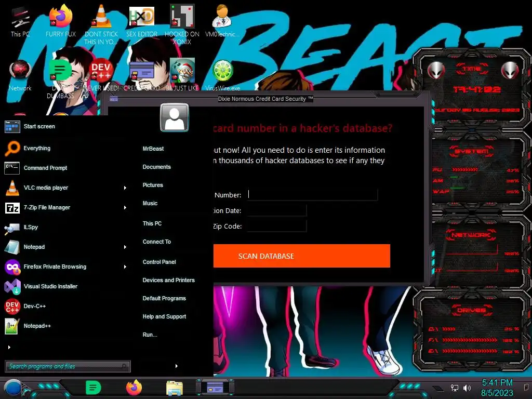Screen dimensions: 532x399
Task: Open MrBeast user folder link
Action: [x=153, y=149]
